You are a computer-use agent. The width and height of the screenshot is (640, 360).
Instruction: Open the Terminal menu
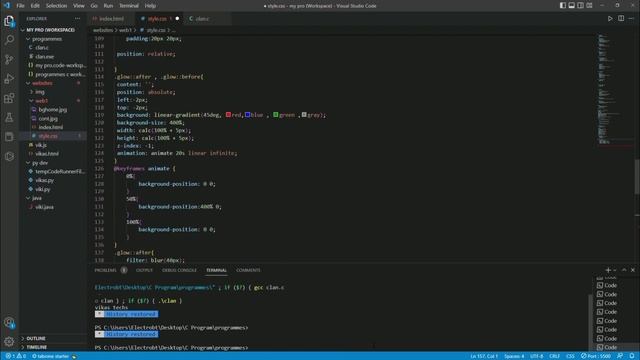click(129, 6)
